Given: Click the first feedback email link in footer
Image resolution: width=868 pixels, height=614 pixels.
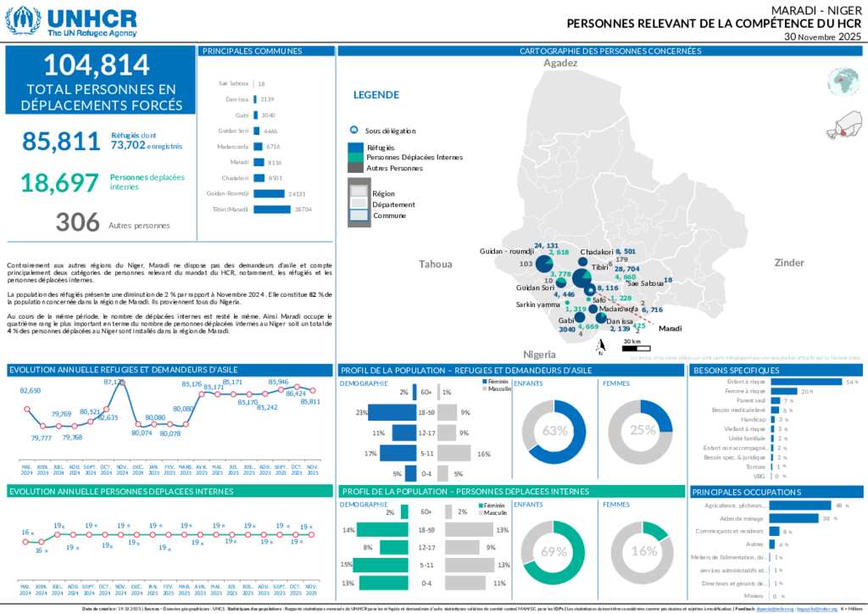Looking at the screenshot, I should pos(776,609).
